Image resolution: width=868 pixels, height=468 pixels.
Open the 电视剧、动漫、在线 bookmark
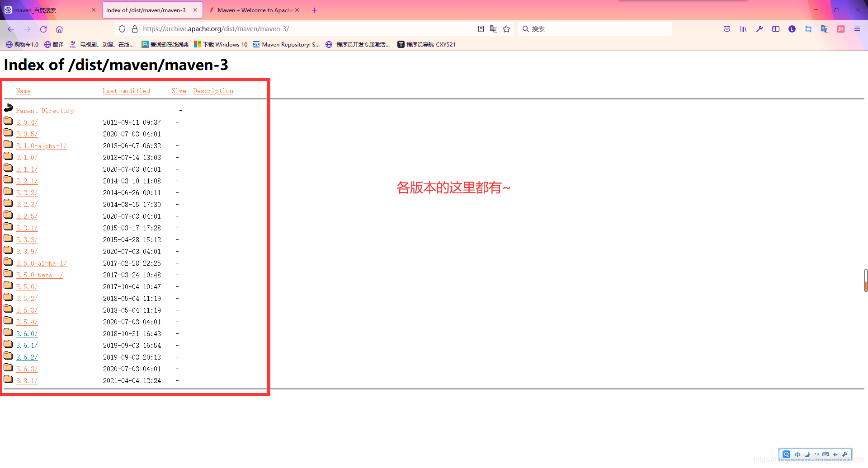[102, 44]
